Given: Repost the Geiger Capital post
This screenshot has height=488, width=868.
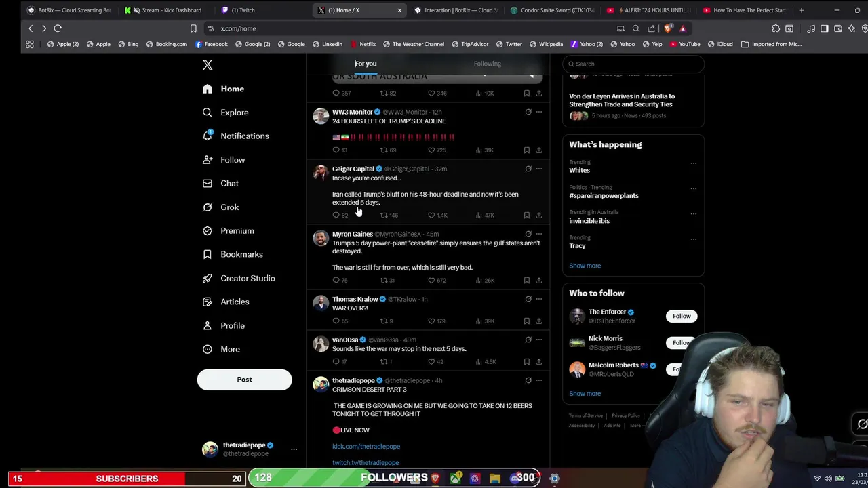Looking at the screenshot, I should point(389,215).
